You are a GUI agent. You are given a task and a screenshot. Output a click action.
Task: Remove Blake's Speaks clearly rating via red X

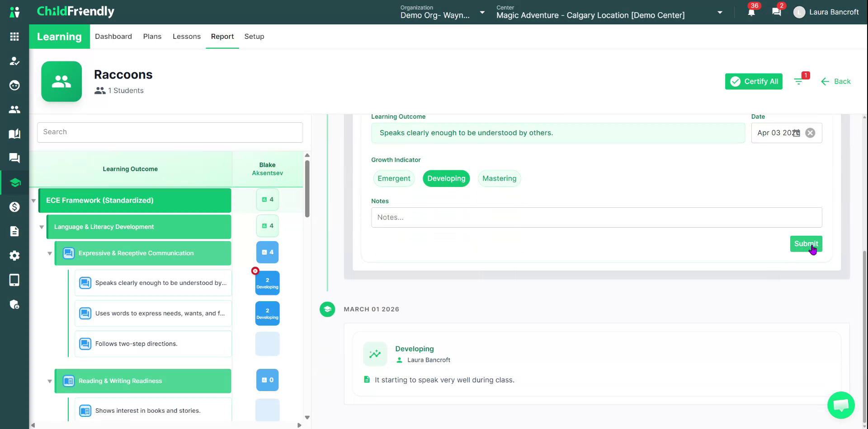[x=255, y=271]
